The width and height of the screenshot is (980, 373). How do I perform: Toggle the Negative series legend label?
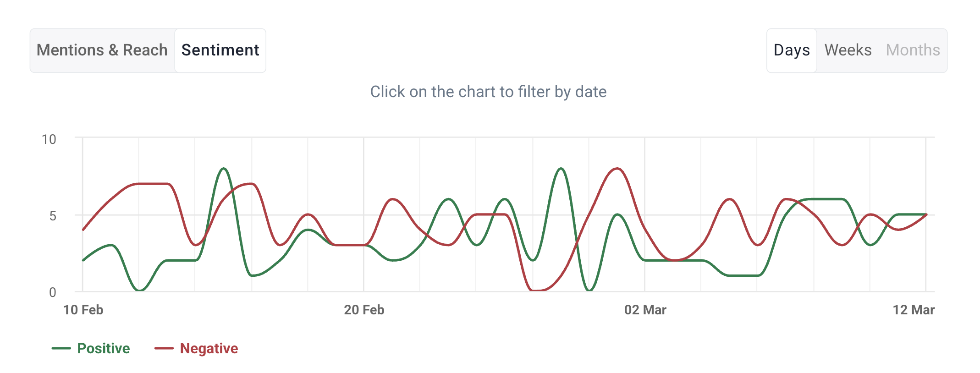coord(209,348)
